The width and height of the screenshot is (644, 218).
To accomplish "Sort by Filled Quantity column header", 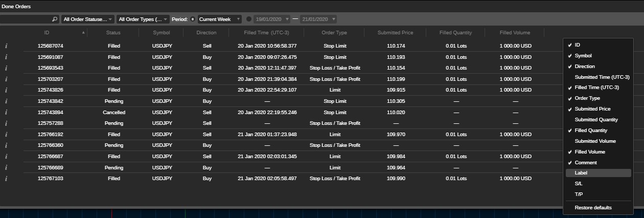I will coord(455,33).
